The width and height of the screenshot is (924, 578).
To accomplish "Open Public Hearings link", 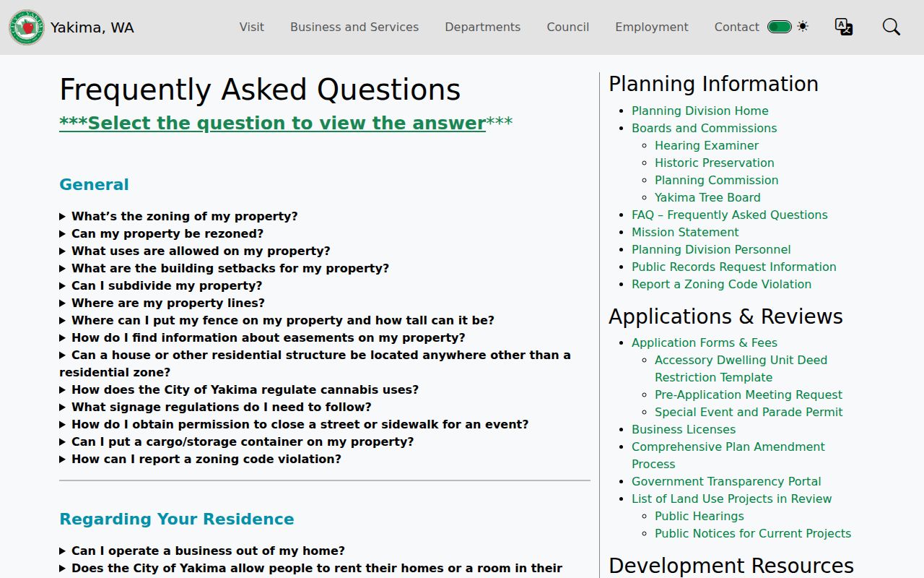I will click(x=699, y=516).
